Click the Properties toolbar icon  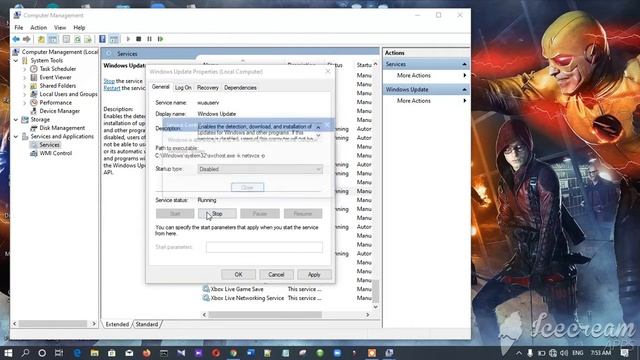66,39
